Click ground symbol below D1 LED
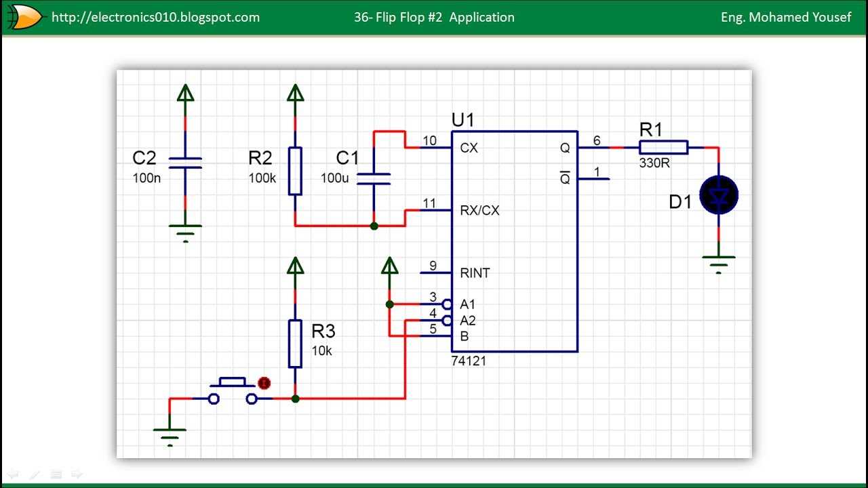Viewport: 868px width, 488px height. click(x=718, y=264)
